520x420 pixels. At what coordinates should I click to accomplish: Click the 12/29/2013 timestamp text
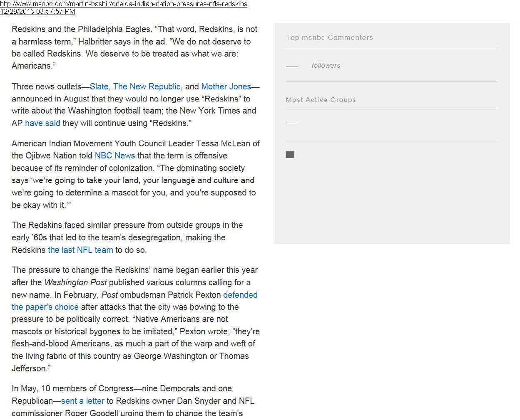click(x=37, y=11)
